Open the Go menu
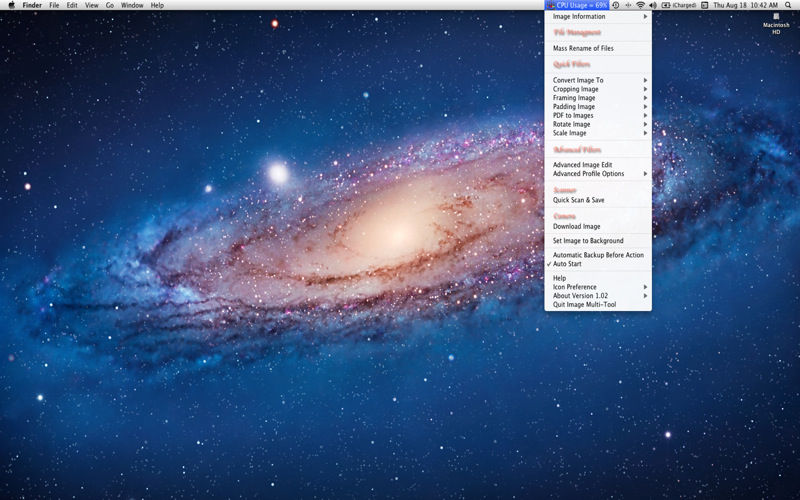 click(110, 5)
